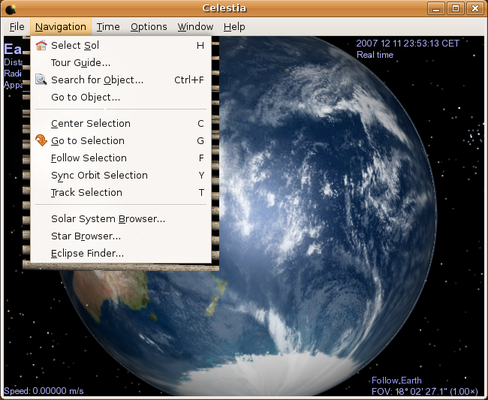Click the Follow Earth status text

click(396, 380)
